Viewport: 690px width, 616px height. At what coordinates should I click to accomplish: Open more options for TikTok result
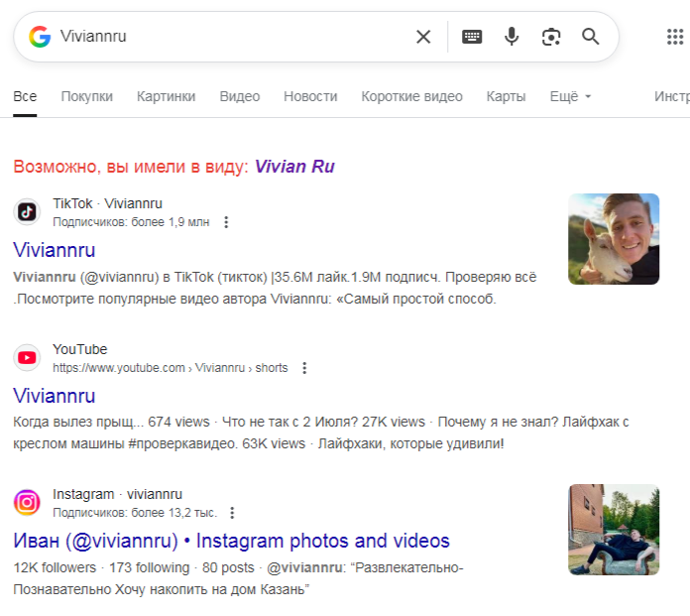point(226,222)
